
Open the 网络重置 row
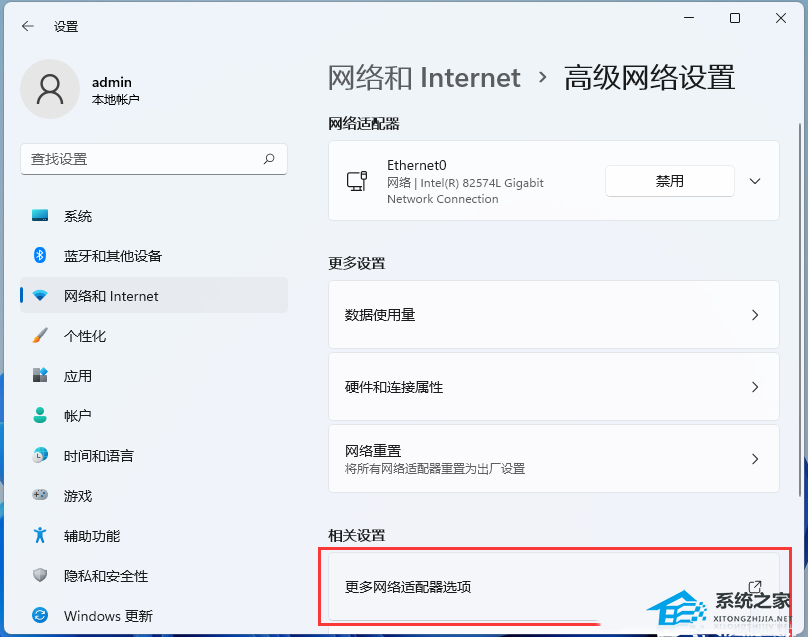click(x=553, y=459)
